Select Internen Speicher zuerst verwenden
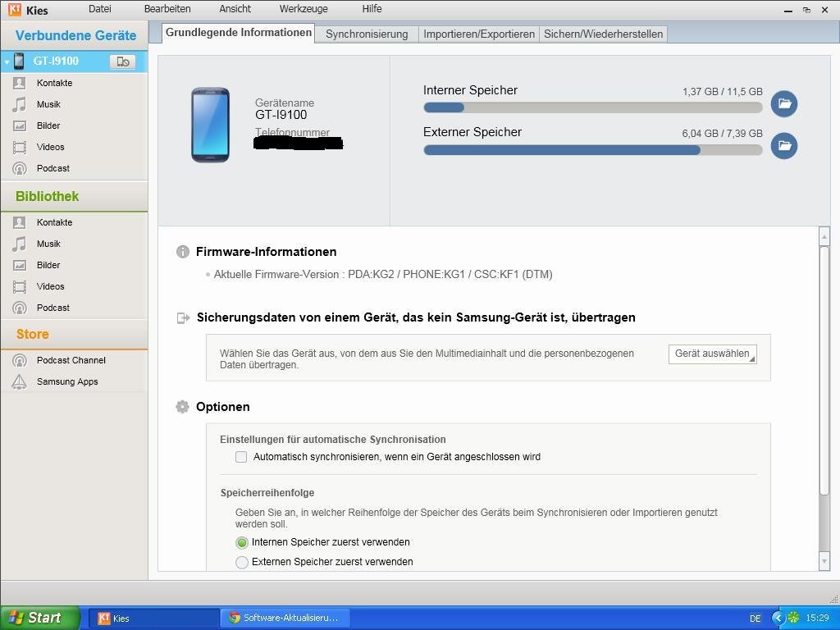The width and height of the screenshot is (840, 630). [242, 543]
